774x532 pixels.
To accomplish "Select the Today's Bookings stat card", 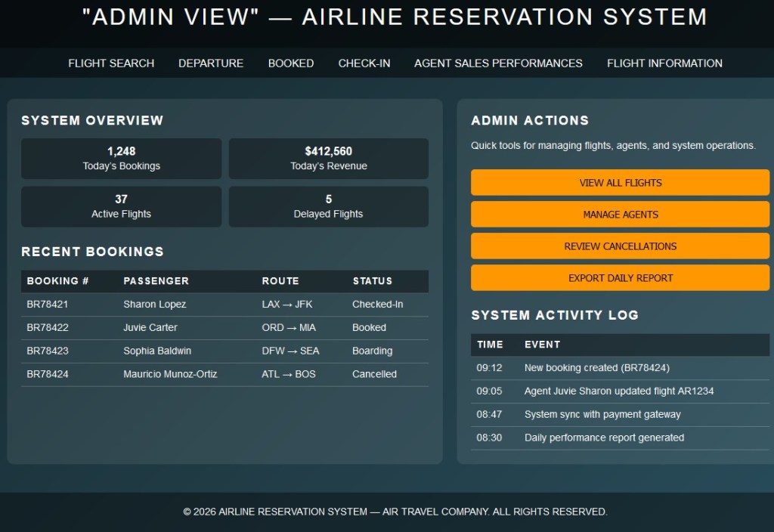I will [121, 159].
